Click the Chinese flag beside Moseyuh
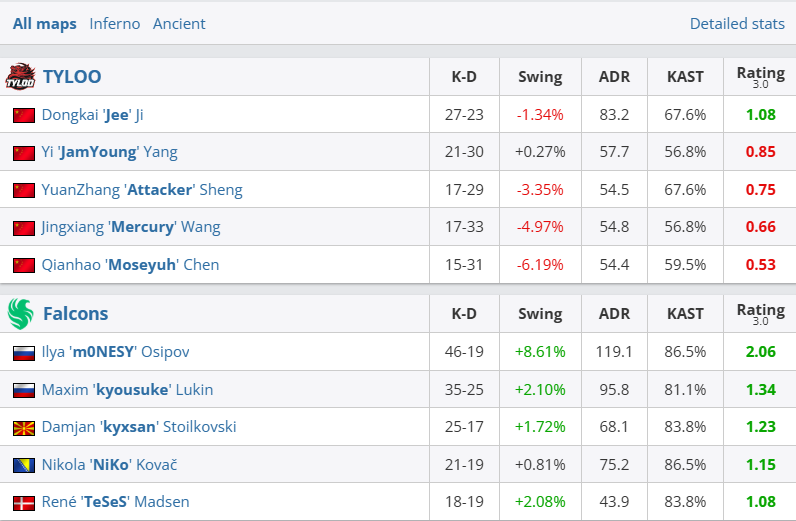 click(24, 265)
